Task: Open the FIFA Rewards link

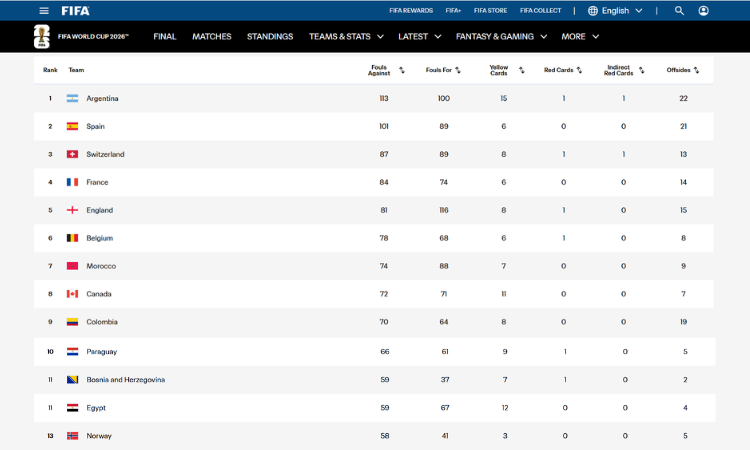Action: pos(411,11)
